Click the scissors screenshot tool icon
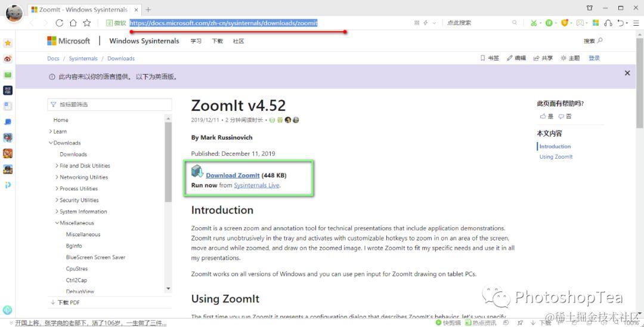This screenshot has width=644, height=327. [534, 23]
